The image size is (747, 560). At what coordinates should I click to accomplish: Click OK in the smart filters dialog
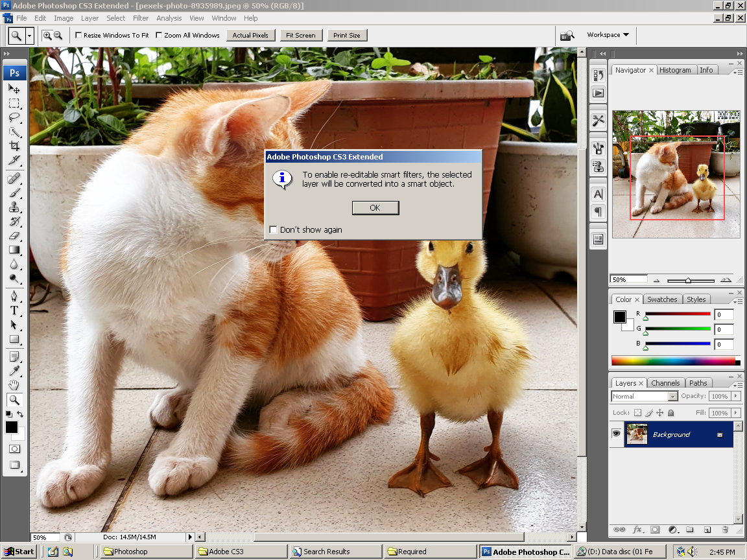(x=375, y=207)
